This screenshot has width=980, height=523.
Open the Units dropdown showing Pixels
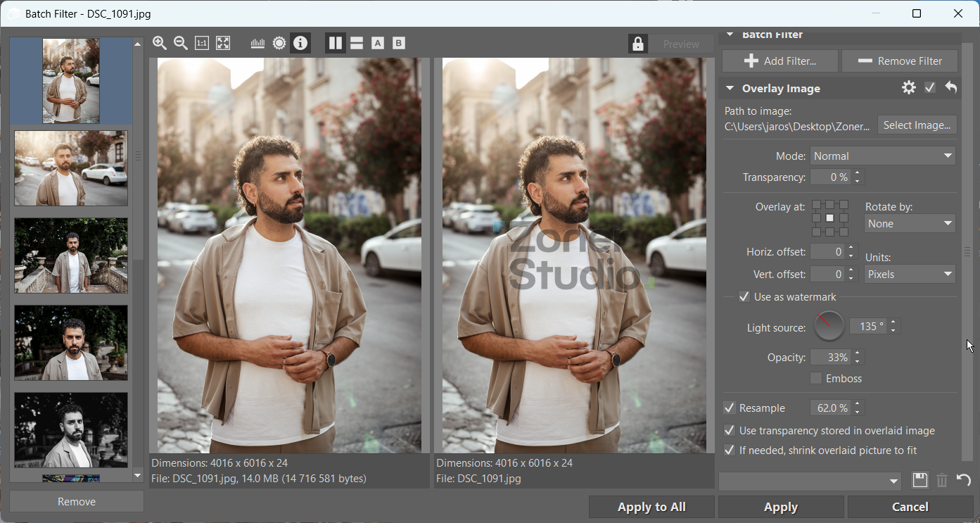coord(909,275)
